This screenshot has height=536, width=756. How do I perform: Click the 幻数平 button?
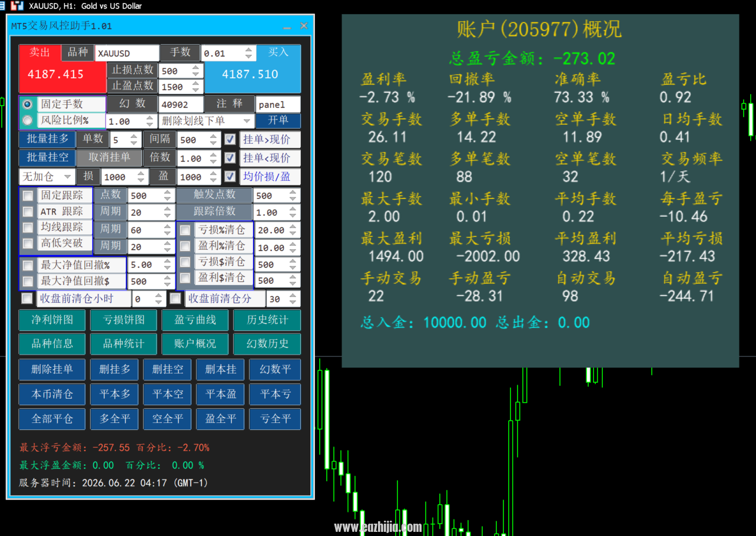[276, 370]
